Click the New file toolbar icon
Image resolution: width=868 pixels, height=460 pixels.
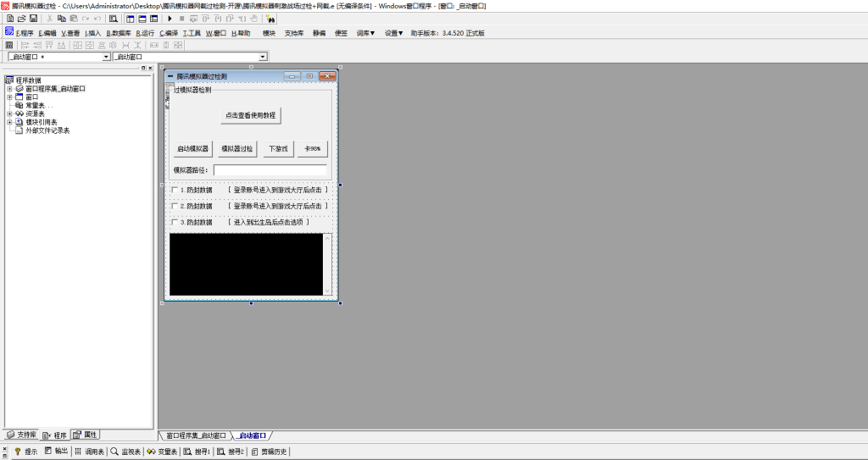coord(10,19)
